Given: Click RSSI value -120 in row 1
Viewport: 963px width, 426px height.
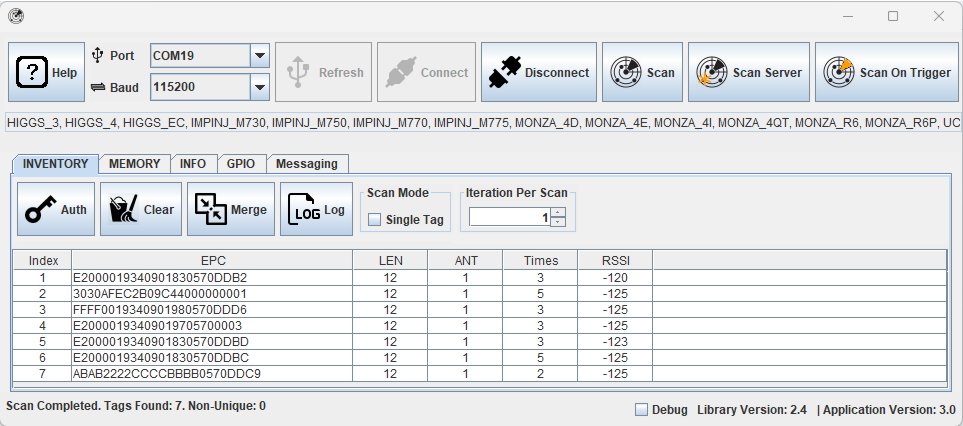Looking at the screenshot, I should pyautogui.click(x=615, y=278).
